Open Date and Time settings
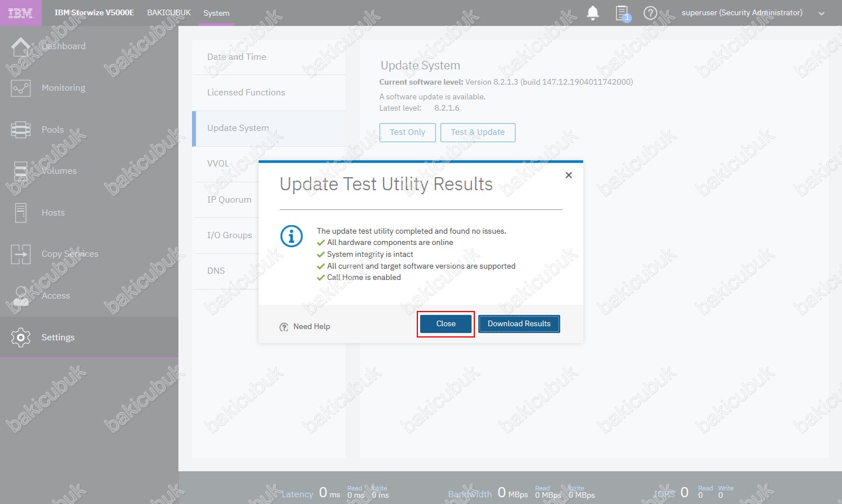Viewport: 842px width, 504px height. 269,57
